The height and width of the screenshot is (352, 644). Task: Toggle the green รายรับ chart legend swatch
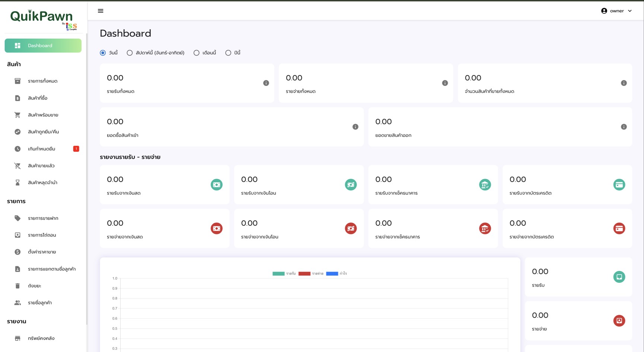pos(278,273)
